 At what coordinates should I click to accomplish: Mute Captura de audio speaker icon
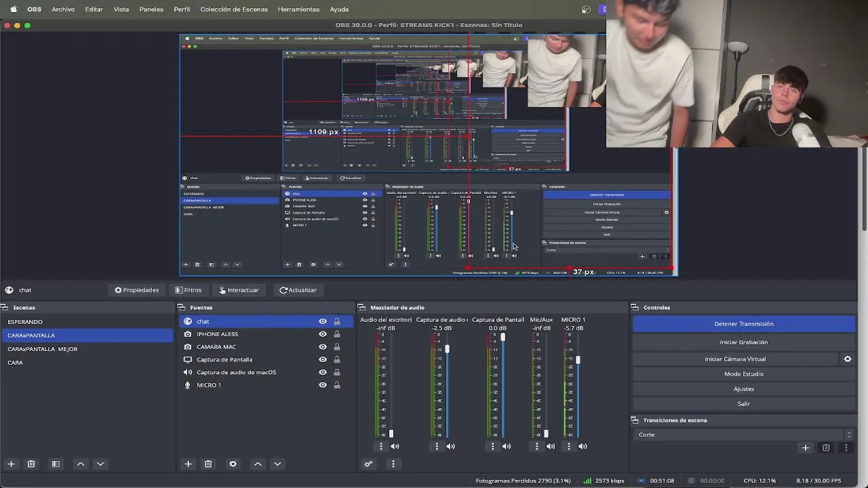pyautogui.click(x=450, y=446)
